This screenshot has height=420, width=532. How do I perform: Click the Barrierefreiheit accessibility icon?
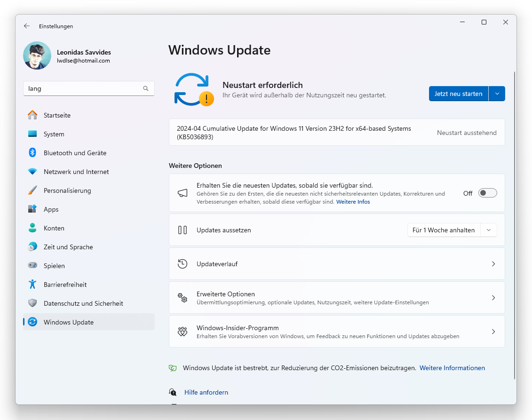coord(32,284)
